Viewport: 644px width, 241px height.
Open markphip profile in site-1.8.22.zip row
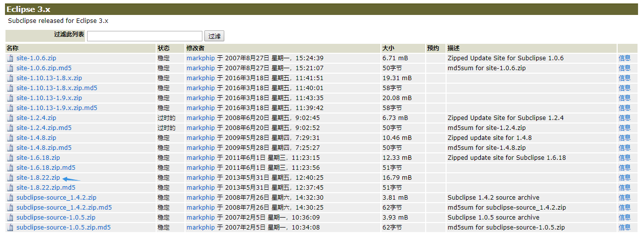tap(201, 178)
